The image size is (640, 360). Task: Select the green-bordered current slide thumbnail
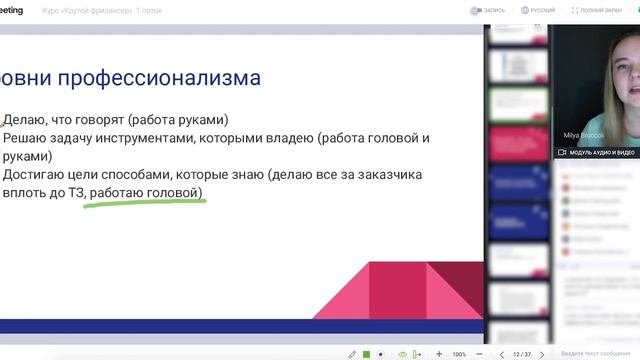coord(518,104)
